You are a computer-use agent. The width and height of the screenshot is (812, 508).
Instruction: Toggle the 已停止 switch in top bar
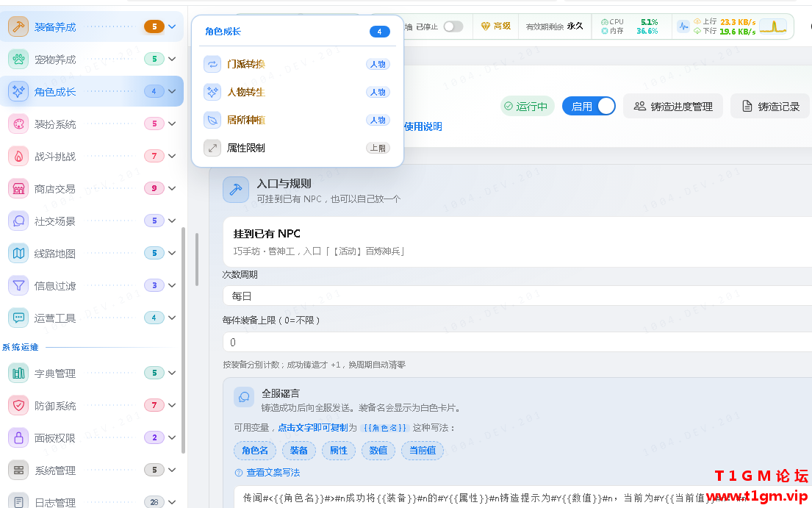pyautogui.click(x=453, y=26)
